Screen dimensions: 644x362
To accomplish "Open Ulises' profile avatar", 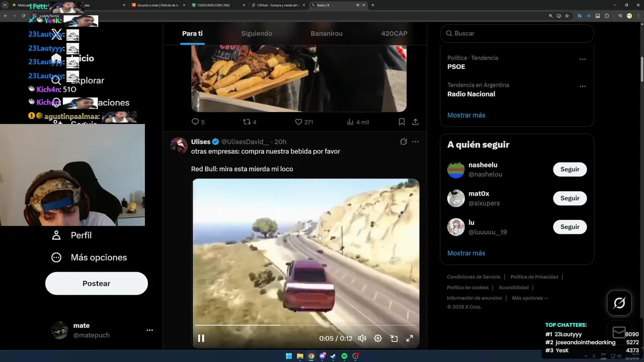I will pyautogui.click(x=179, y=145).
